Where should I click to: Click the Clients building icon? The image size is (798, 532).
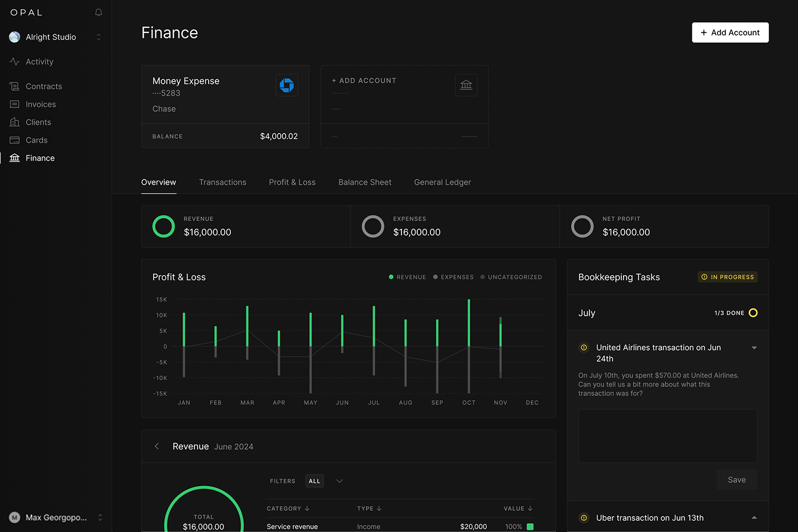15,122
